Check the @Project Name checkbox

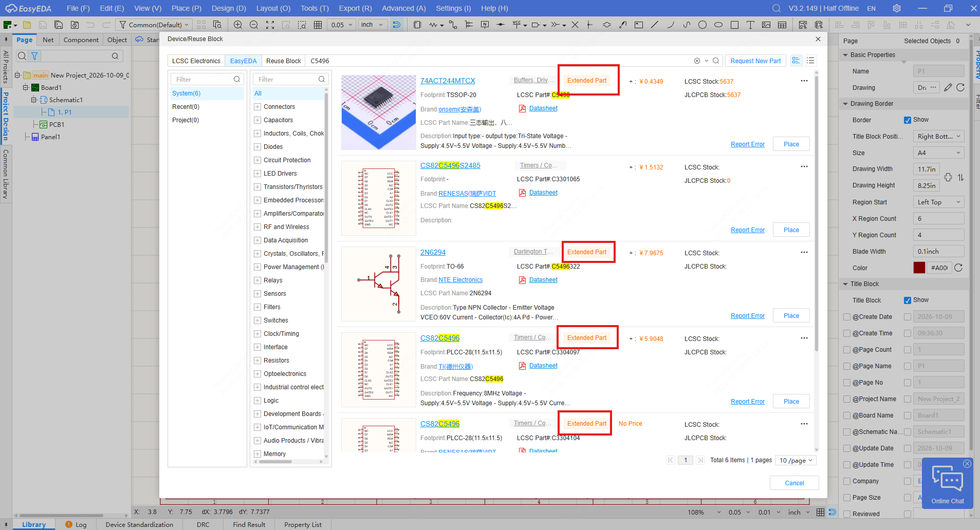(847, 399)
